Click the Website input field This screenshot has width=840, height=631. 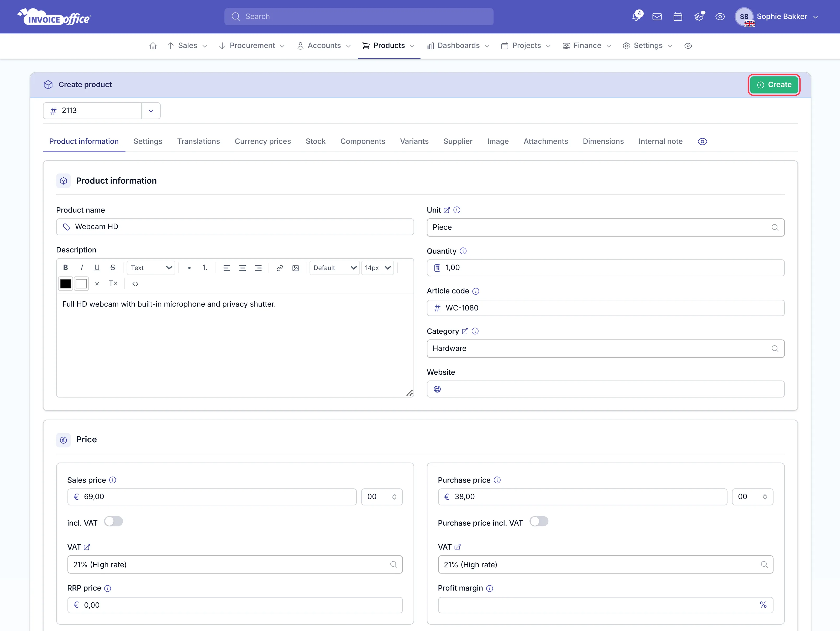point(606,389)
